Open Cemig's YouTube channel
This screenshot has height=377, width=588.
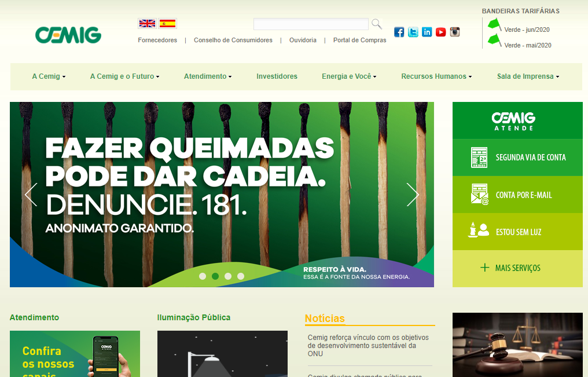coord(440,32)
